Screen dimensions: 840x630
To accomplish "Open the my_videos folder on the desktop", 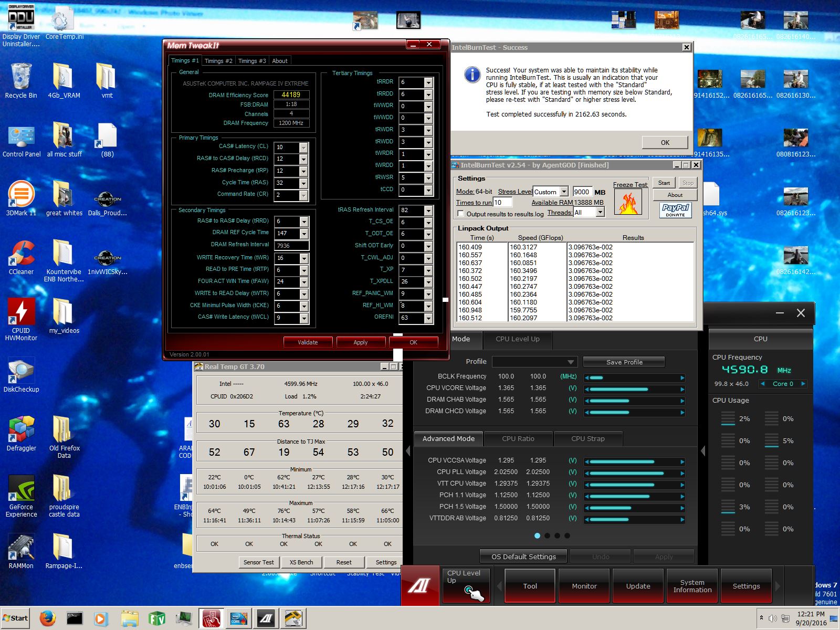I will (x=64, y=316).
